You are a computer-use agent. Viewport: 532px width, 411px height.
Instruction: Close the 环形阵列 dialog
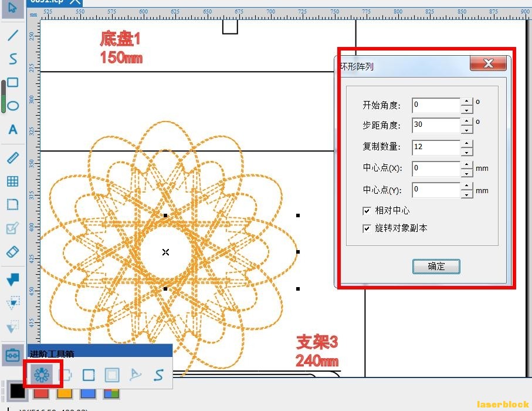coord(488,63)
